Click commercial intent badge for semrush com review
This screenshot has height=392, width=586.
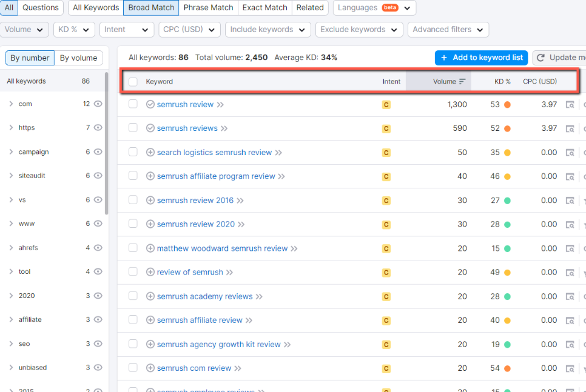point(386,368)
